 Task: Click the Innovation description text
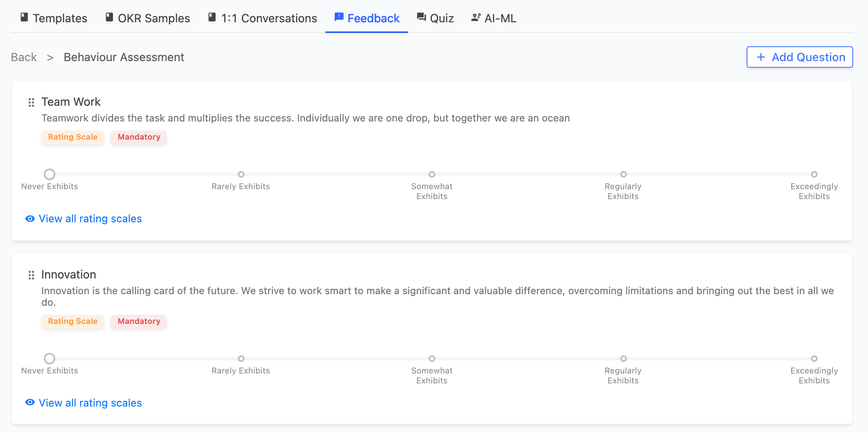coord(438,296)
